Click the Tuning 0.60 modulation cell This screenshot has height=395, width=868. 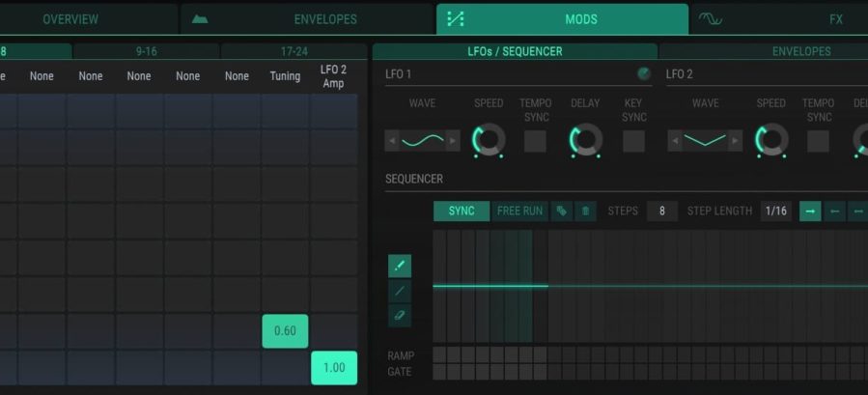(285, 330)
